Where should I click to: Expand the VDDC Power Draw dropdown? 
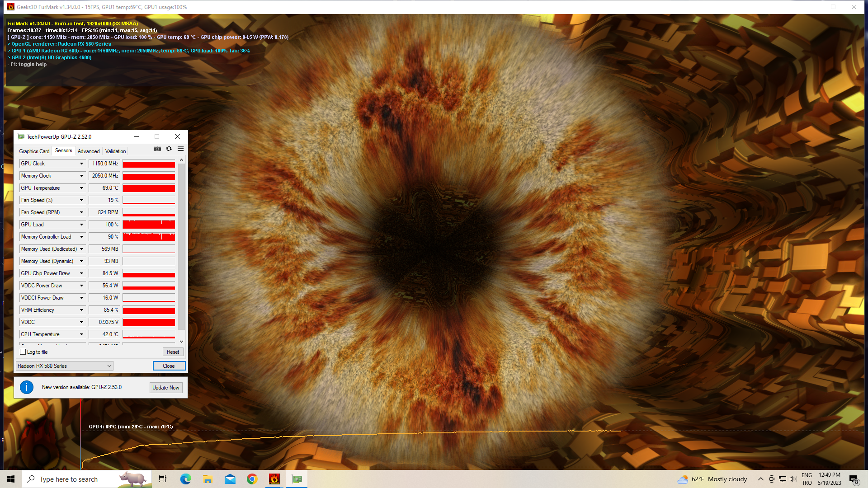tap(82, 286)
